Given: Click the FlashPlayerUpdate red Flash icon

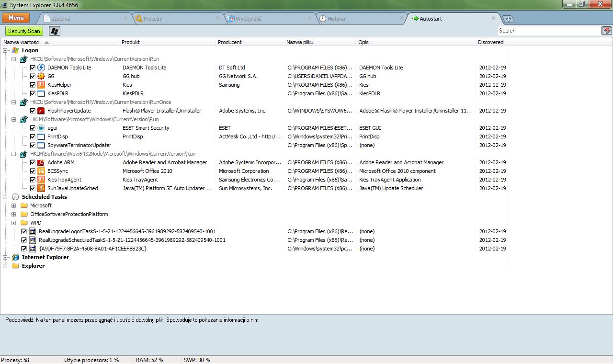Looking at the screenshot, I should pyautogui.click(x=41, y=111).
